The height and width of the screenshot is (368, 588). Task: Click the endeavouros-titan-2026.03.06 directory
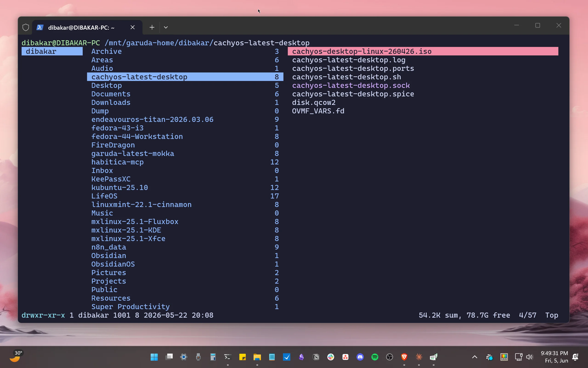(185, 120)
